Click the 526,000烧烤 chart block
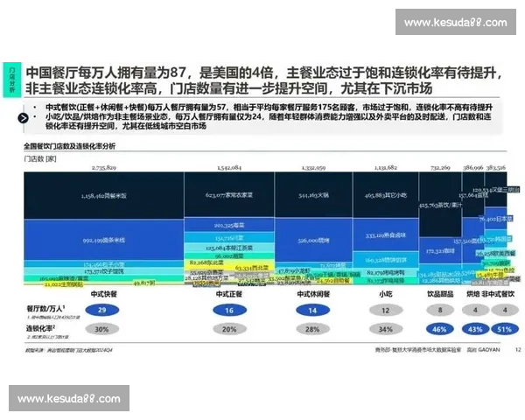This screenshot has width=525, height=420. tap(313, 240)
